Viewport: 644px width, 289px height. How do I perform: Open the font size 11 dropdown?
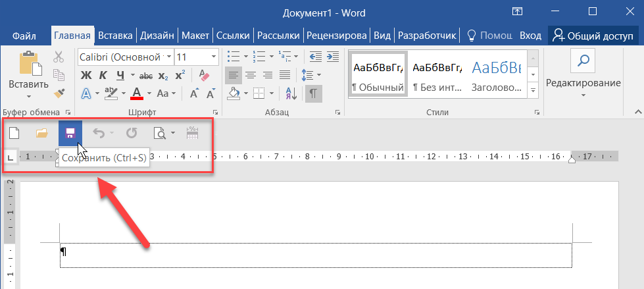tap(214, 57)
